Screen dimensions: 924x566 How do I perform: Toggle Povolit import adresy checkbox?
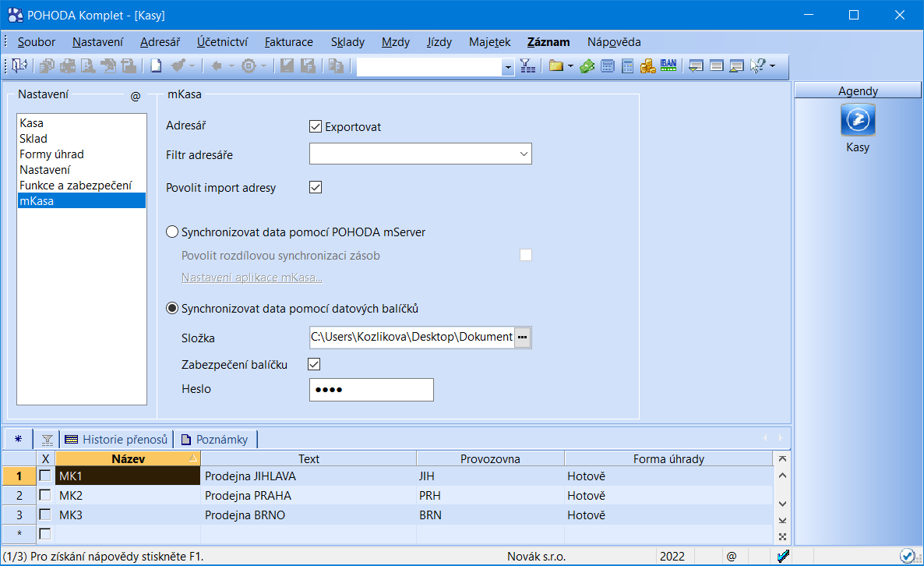coord(316,187)
